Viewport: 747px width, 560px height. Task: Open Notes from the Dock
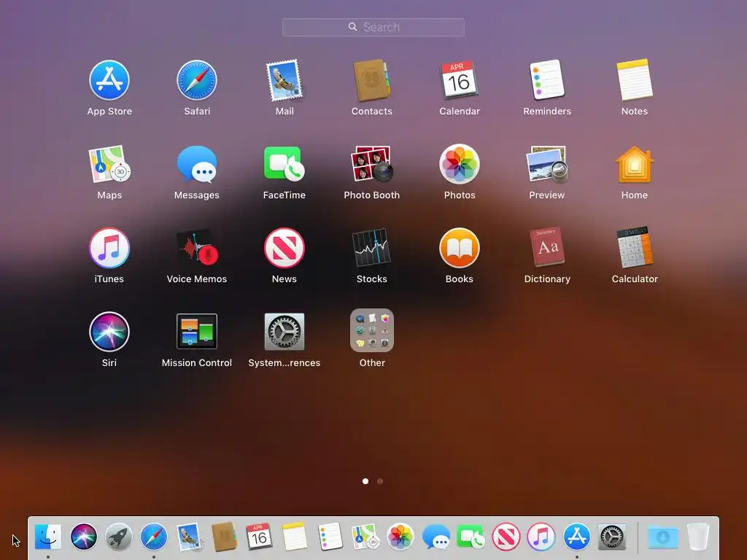pyautogui.click(x=295, y=537)
